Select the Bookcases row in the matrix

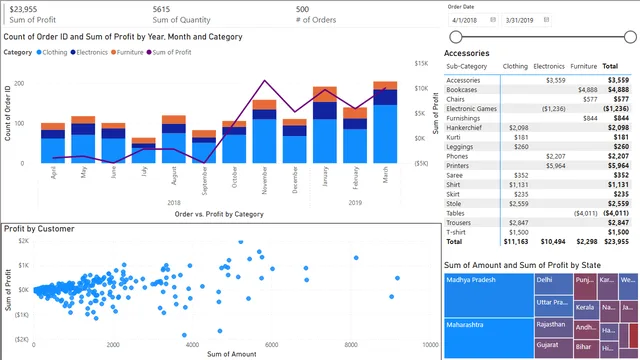tap(538, 90)
